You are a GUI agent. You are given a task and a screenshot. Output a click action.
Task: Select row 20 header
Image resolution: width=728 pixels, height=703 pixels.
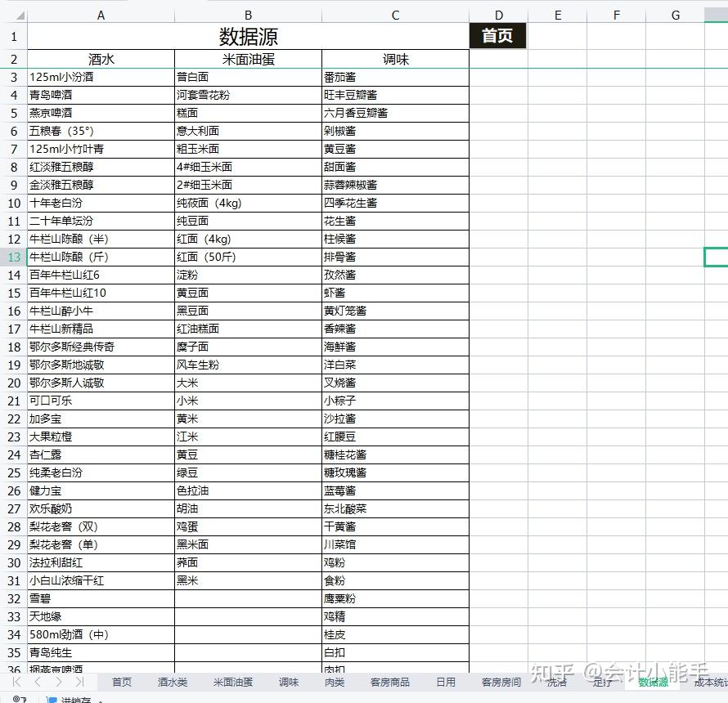[x=13, y=383]
